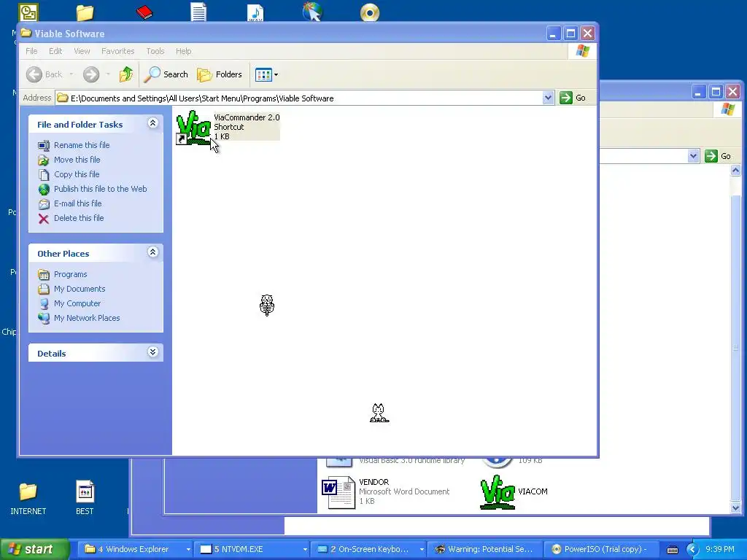Click Delete this file link
The width and height of the screenshot is (747, 560).
pos(79,218)
